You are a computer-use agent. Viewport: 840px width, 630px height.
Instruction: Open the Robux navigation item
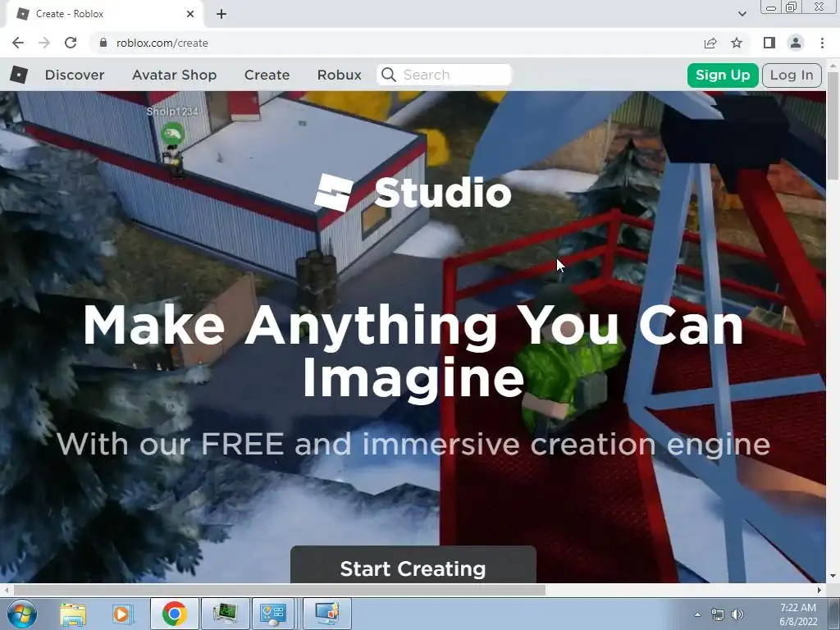(x=339, y=75)
